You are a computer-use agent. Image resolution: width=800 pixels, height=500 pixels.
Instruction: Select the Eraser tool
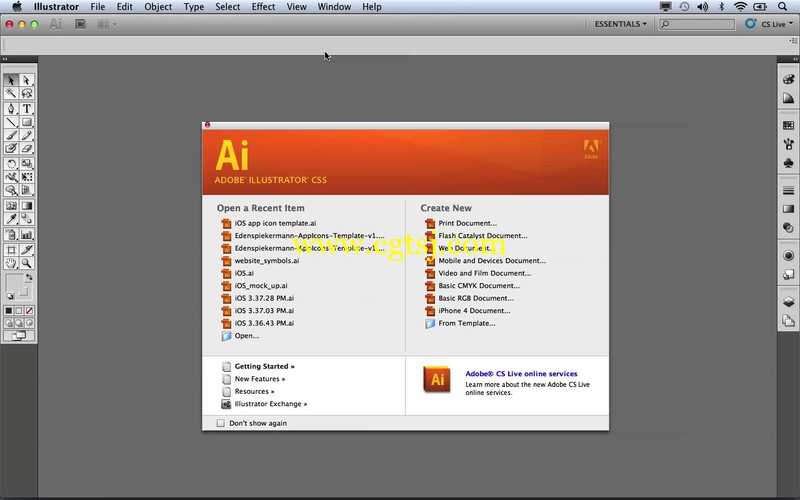pos(27,148)
